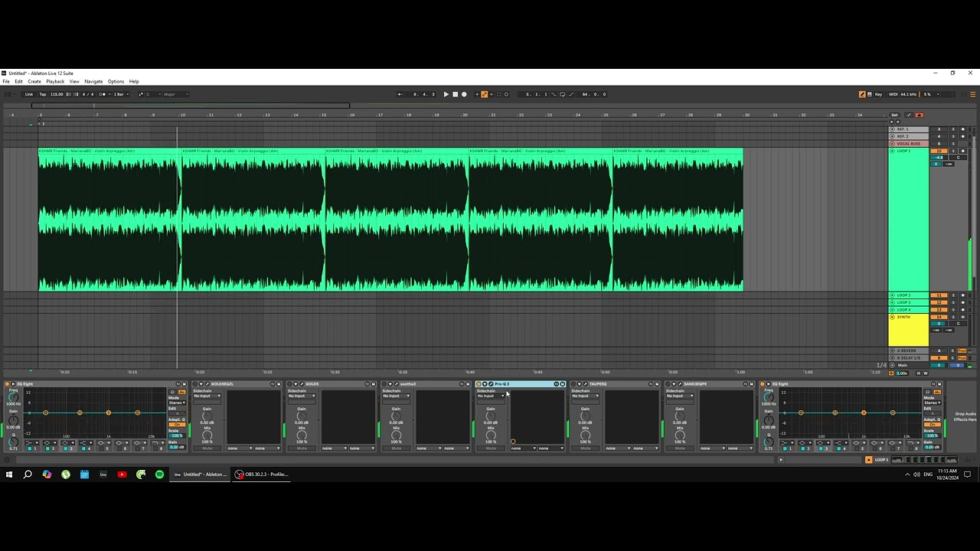Open the root note C dropdown
This screenshot has height=551, width=980.
pyautogui.click(x=153, y=94)
